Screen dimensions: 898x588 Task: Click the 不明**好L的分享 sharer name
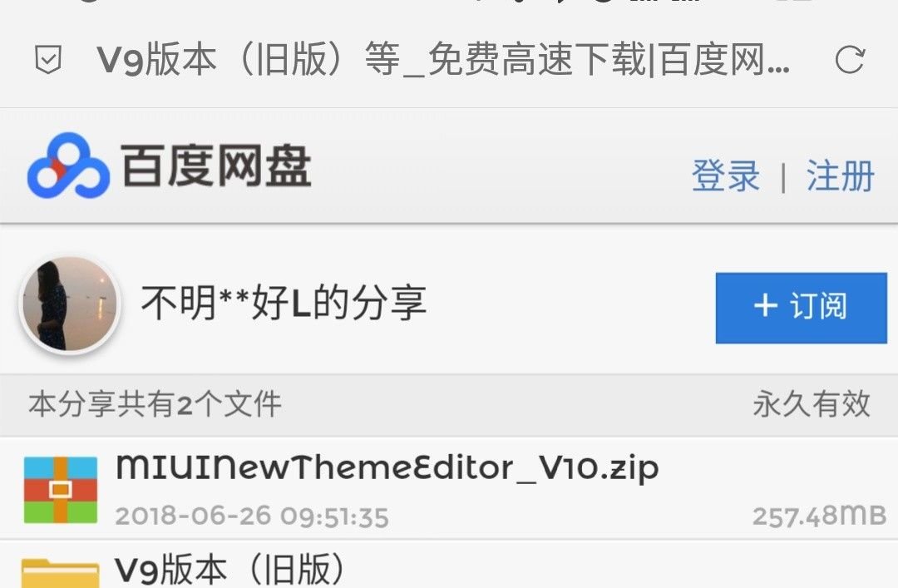pos(284,303)
